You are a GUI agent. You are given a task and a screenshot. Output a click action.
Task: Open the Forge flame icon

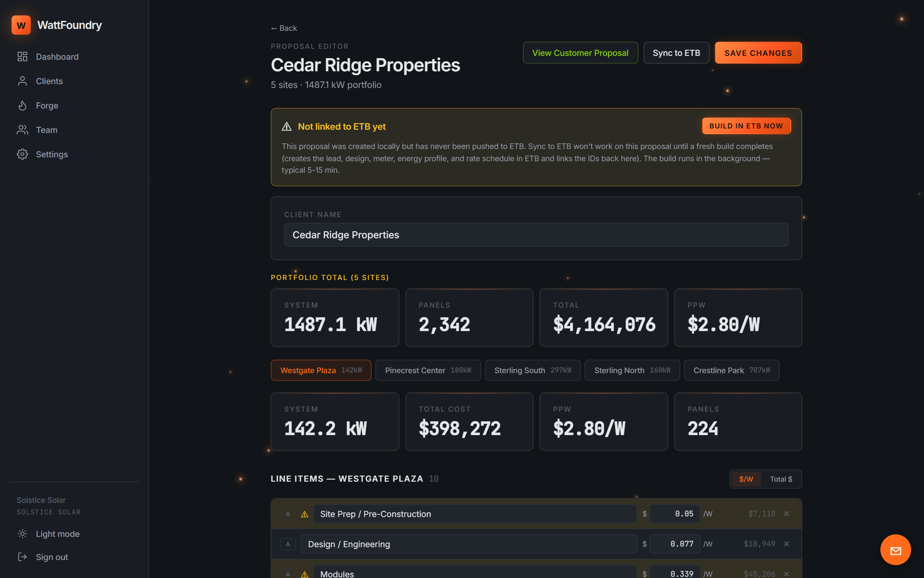tap(22, 106)
